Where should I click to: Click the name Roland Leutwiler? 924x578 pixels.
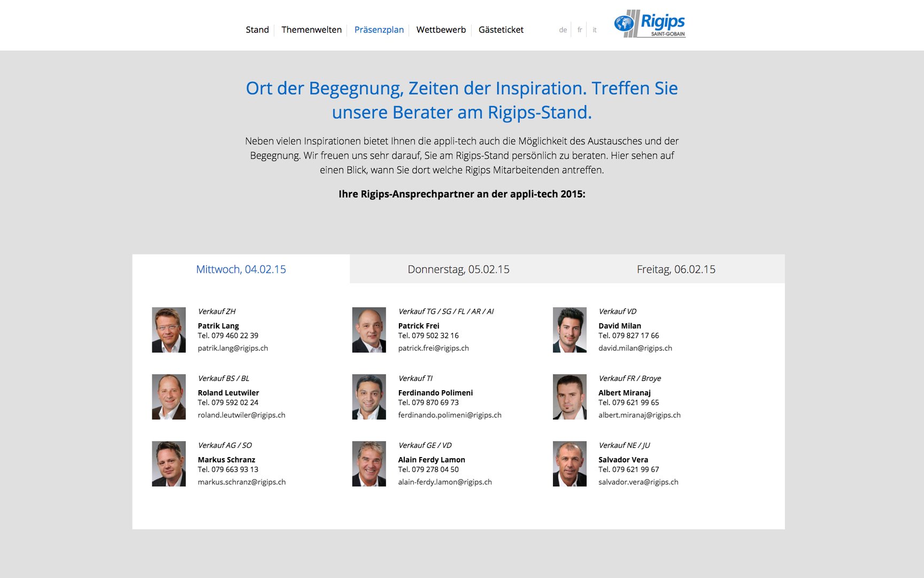pyautogui.click(x=228, y=393)
